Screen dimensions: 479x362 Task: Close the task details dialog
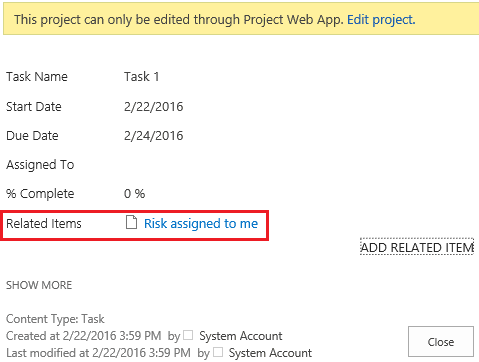pos(441,342)
